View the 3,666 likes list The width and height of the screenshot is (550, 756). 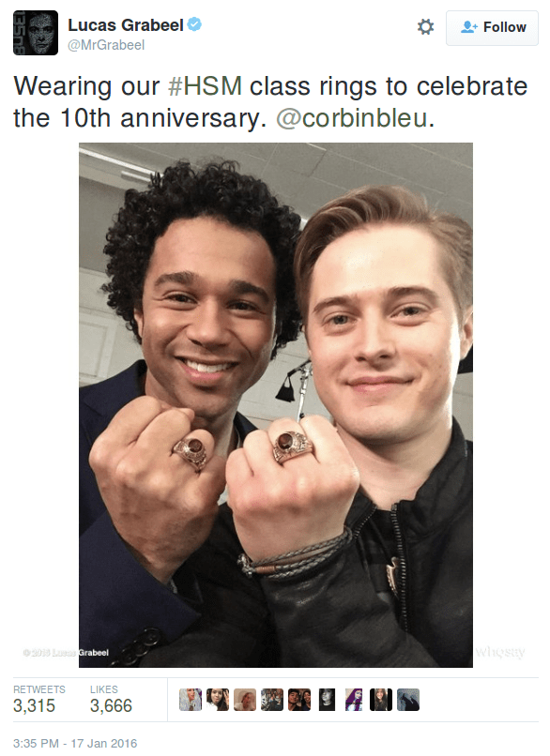(x=111, y=699)
